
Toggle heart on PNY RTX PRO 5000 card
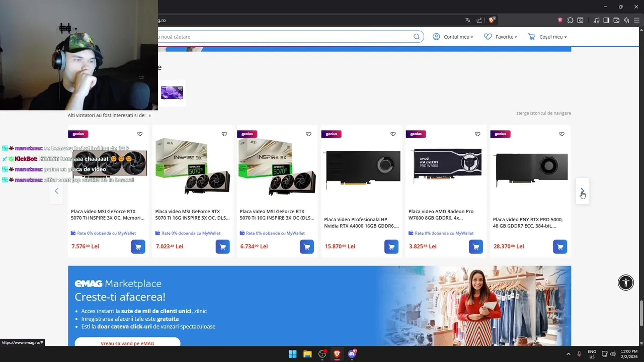(x=562, y=134)
